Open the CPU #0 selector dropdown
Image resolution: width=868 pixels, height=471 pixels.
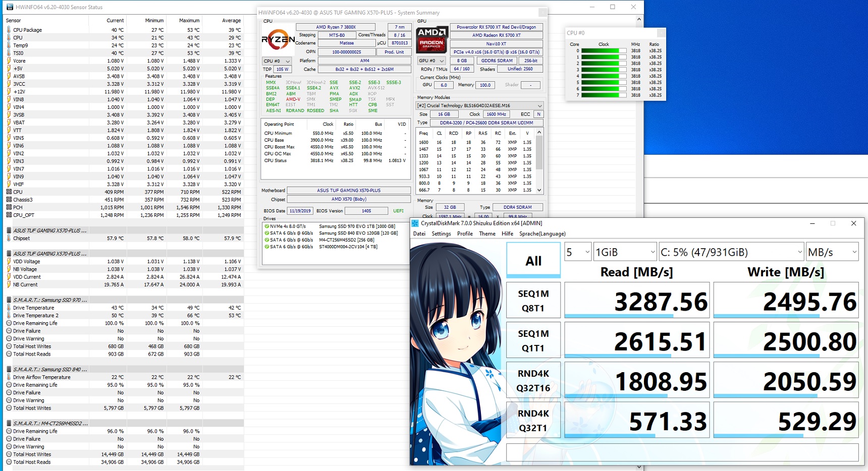277,61
